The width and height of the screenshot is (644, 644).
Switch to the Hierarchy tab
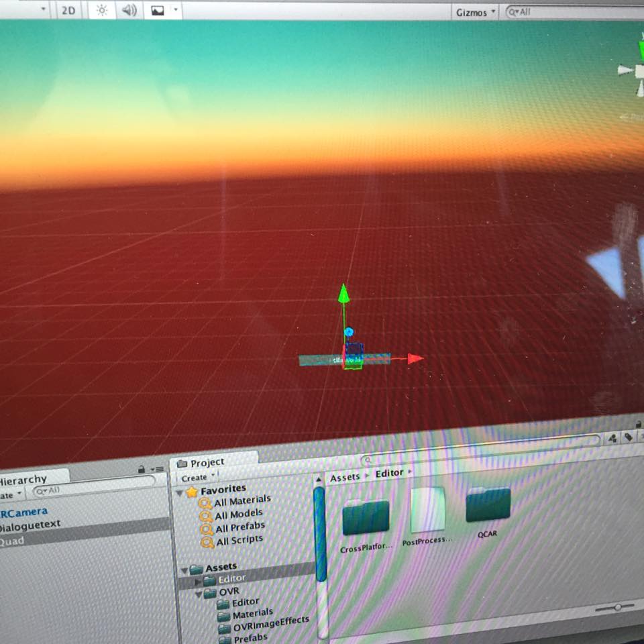pyautogui.click(x=23, y=479)
